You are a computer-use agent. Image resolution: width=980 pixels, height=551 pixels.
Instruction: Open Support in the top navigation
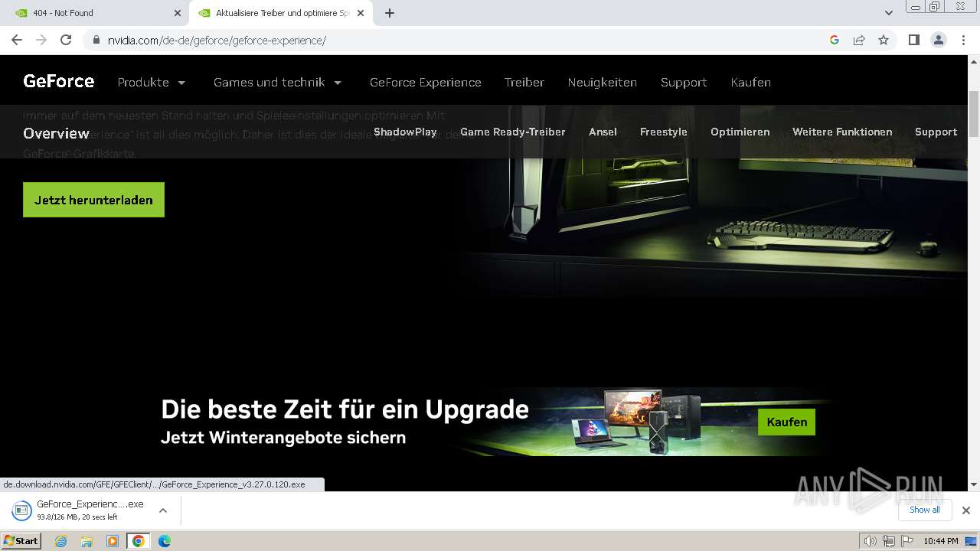pyautogui.click(x=684, y=82)
